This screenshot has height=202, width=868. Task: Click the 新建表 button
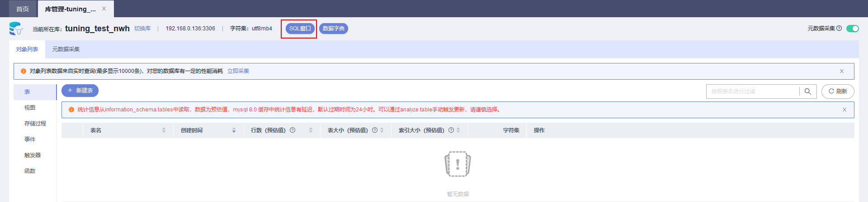pos(80,91)
